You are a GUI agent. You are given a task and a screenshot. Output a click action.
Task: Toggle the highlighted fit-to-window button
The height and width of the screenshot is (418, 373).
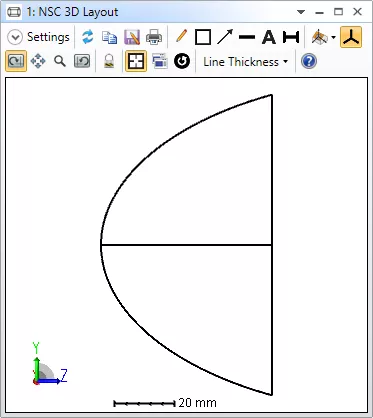click(x=136, y=61)
